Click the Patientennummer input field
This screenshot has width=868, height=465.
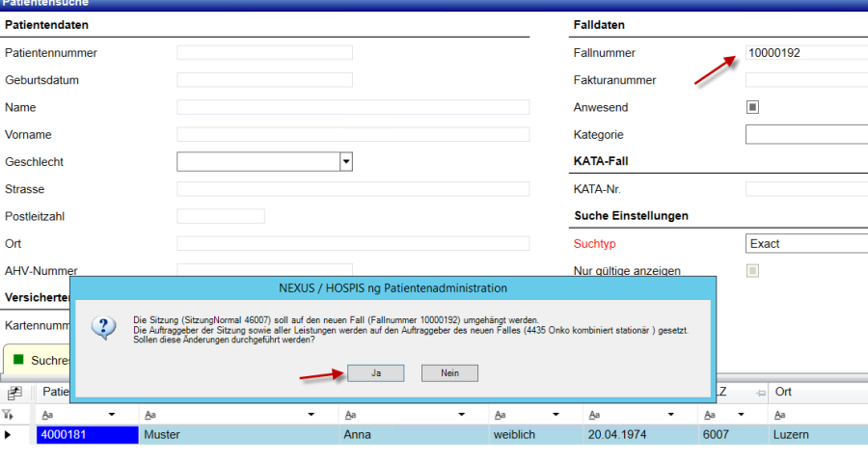click(264, 53)
